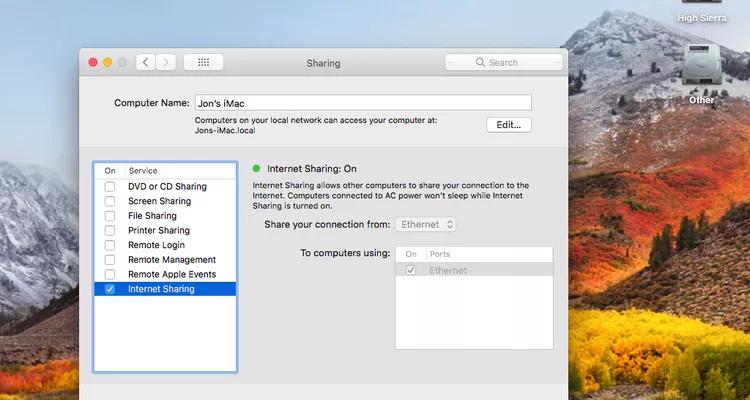
Task: Select the highlighted Internet Sharing row label
Action: click(161, 289)
